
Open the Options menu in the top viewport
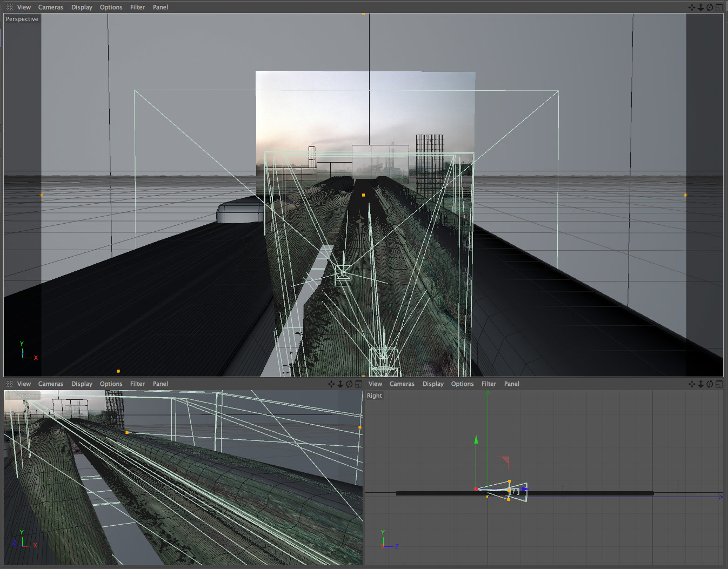(111, 7)
